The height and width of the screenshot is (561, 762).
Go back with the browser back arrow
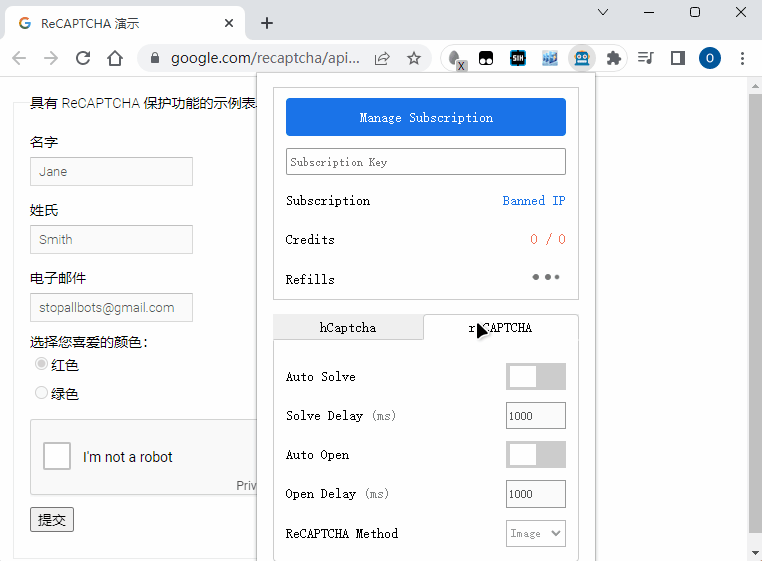pos(19,58)
